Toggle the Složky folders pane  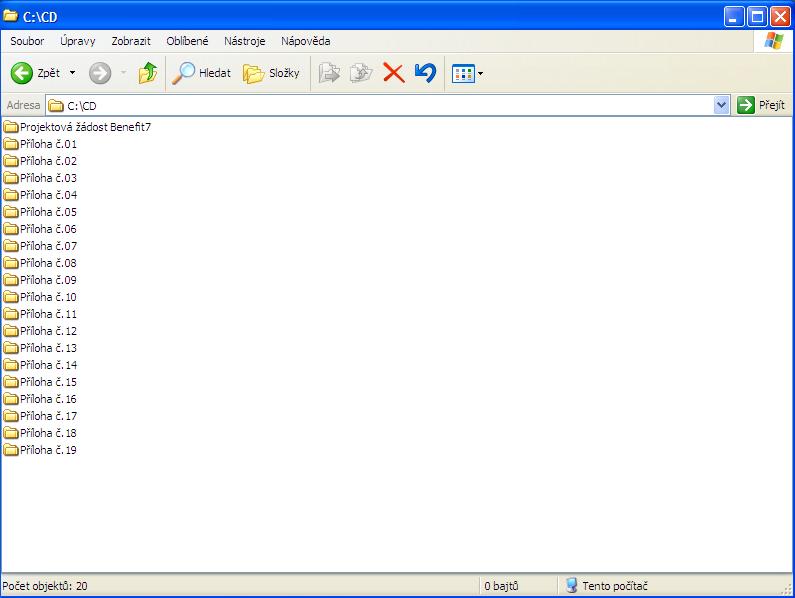[x=271, y=73]
